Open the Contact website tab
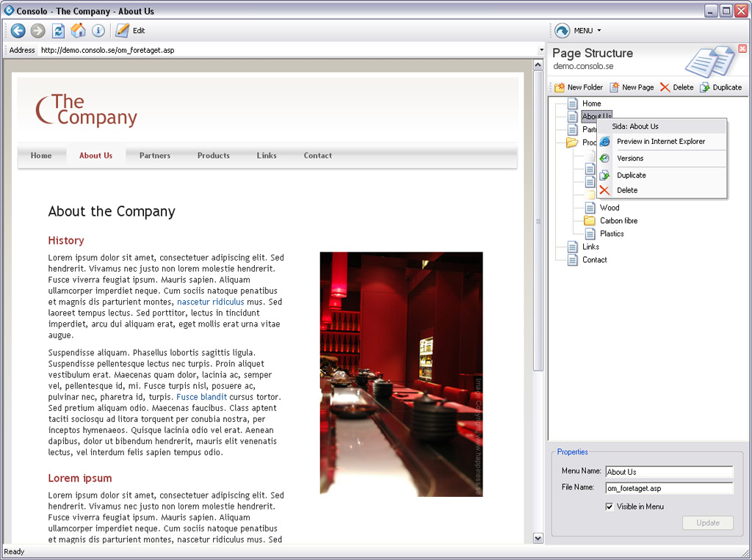The image size is (752, 560). point(318,156)
